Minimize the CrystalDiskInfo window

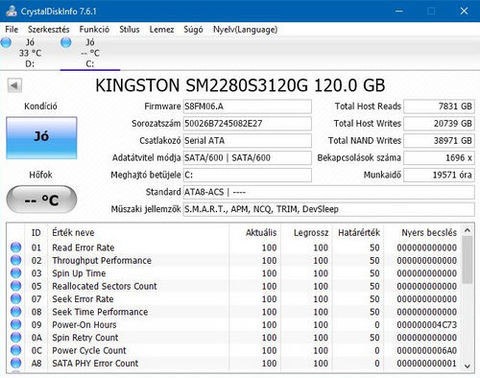tap(399, 11)
